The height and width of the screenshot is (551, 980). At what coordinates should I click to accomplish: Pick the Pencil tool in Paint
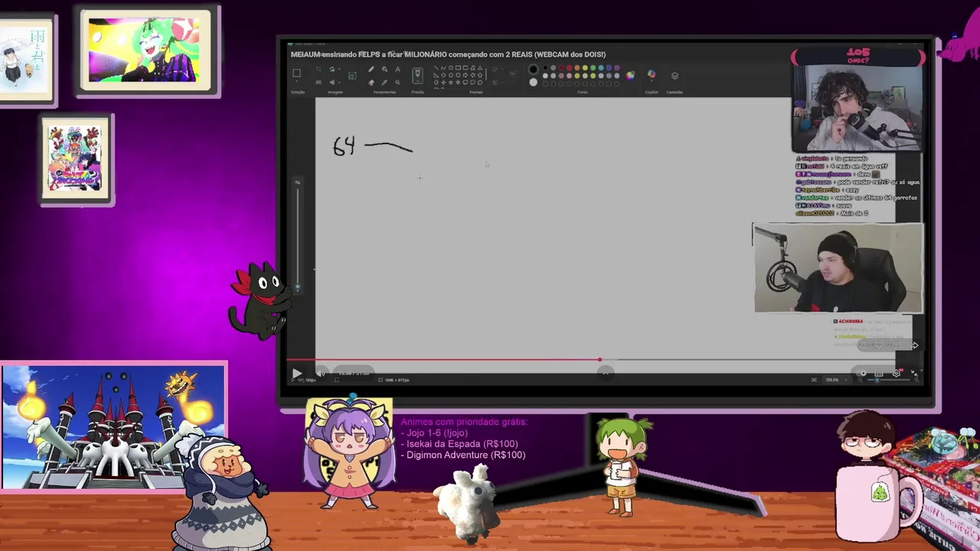[x=371, y=69]
